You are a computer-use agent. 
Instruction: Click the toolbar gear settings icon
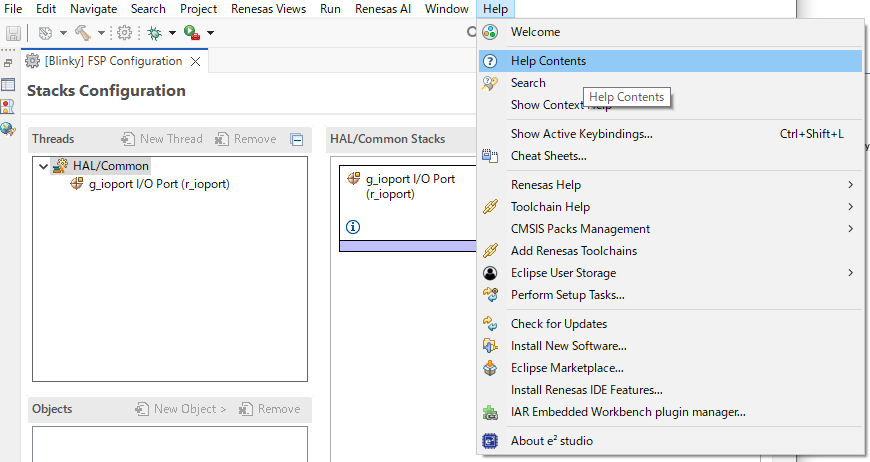[x=125, y=33]
